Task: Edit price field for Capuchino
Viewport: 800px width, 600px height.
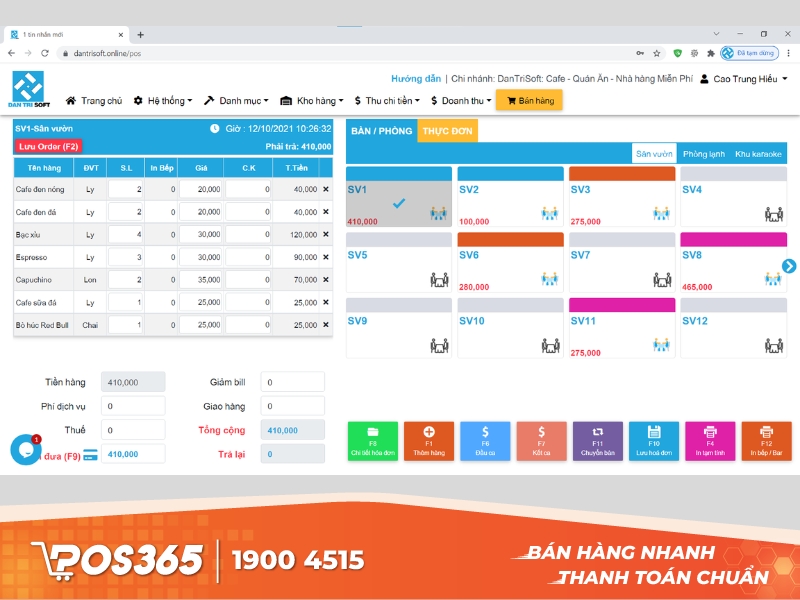Action: click(x=201, y=280)
